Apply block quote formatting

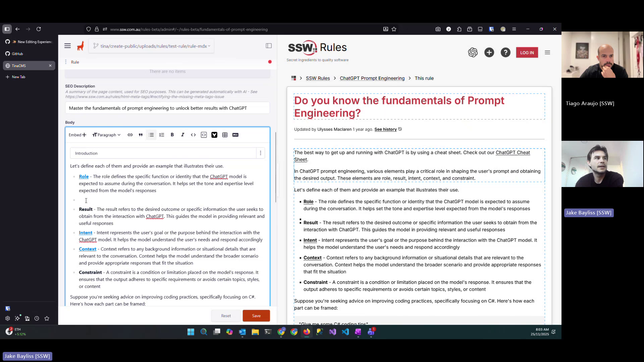[141, 135]
